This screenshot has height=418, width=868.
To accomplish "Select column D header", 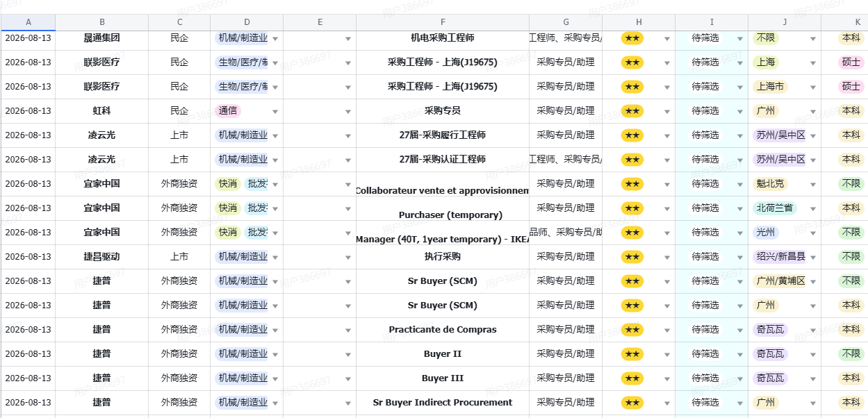I will [247, 22].
